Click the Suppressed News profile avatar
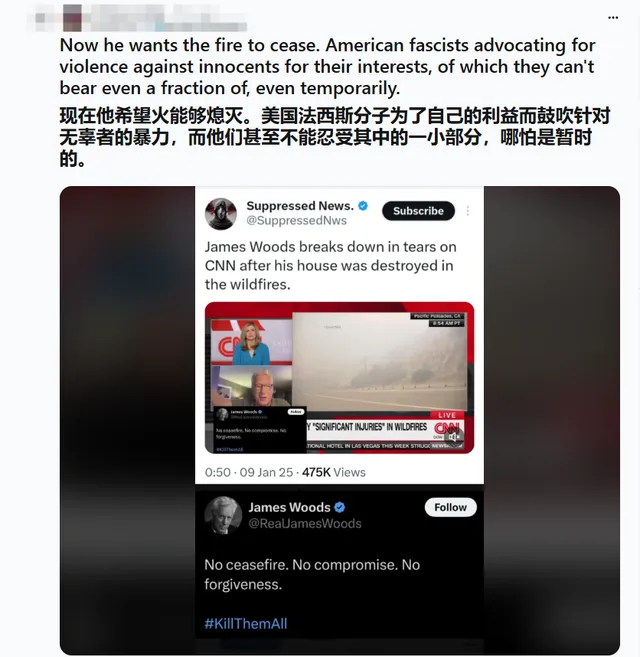 pos(221,214)
